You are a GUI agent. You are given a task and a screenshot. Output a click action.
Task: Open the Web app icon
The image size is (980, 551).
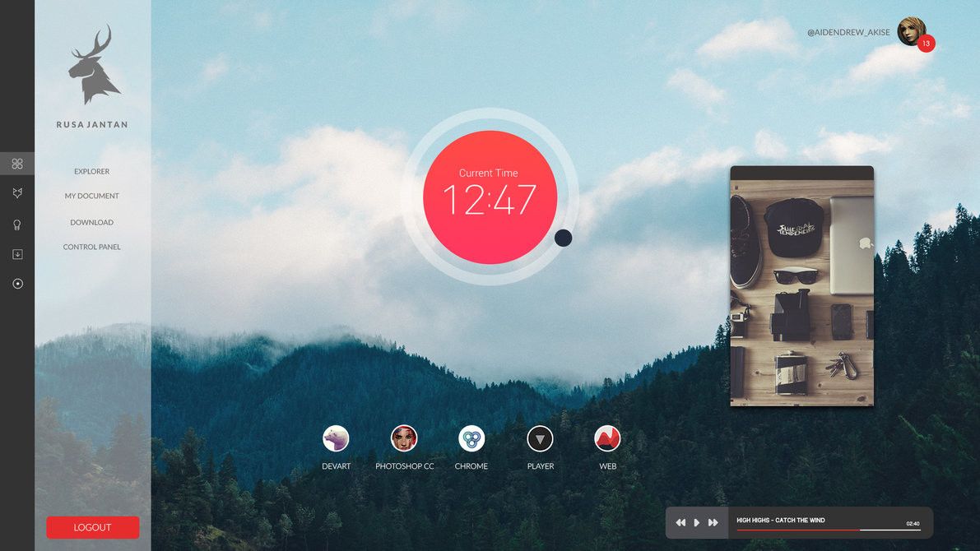[607, 438]
